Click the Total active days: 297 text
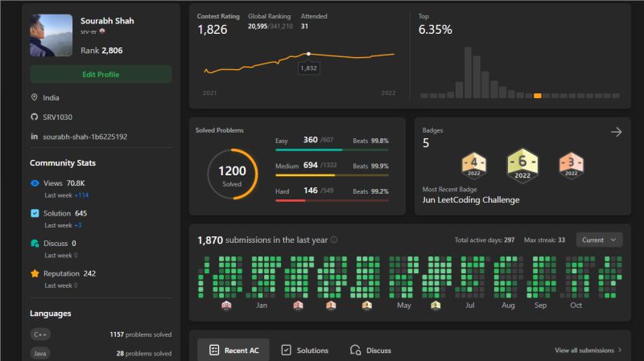Screen dimensions: 644x361 click(485, 240)
